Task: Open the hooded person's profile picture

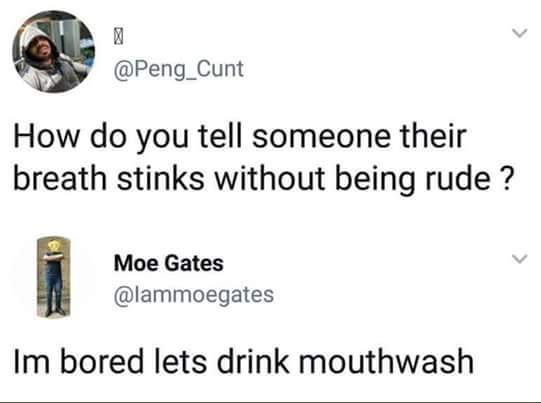Action: (x=53, y=52)
